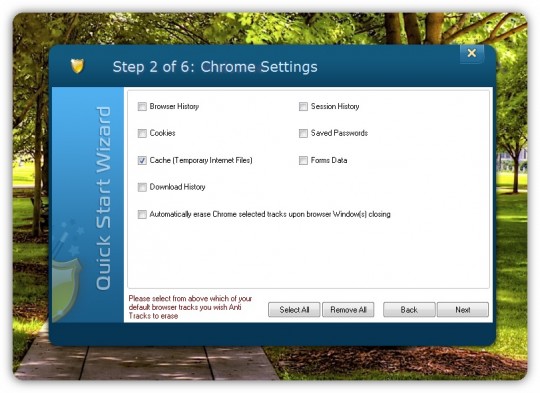Click the gold shield icon in header
The image size is (540, 393).
pos(77,66)
